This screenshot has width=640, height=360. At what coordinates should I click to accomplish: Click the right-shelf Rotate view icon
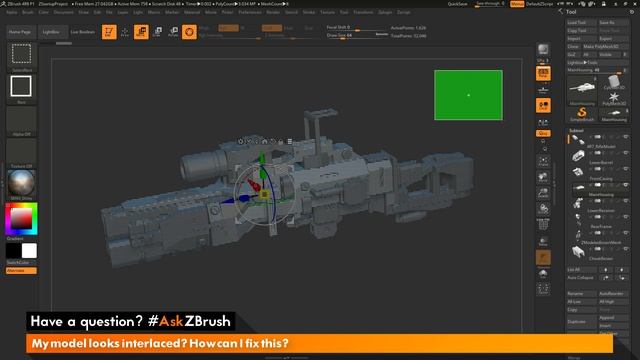coord(543,209)
